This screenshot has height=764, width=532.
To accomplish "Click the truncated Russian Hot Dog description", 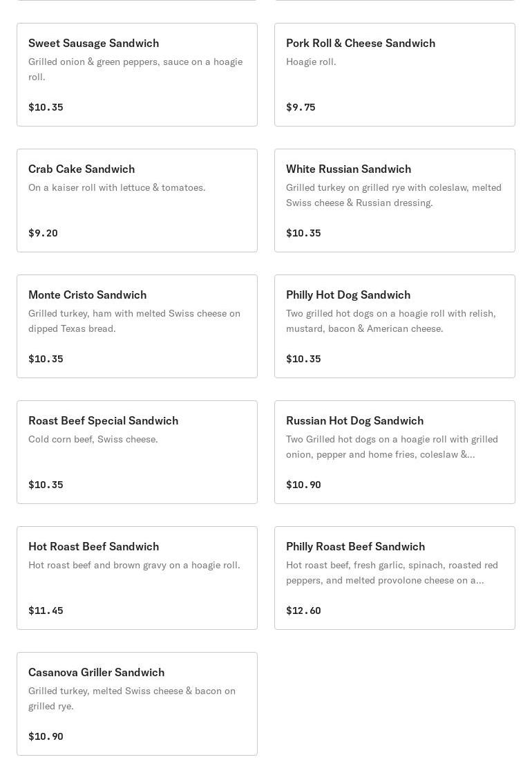I will [x=392, y=447].
